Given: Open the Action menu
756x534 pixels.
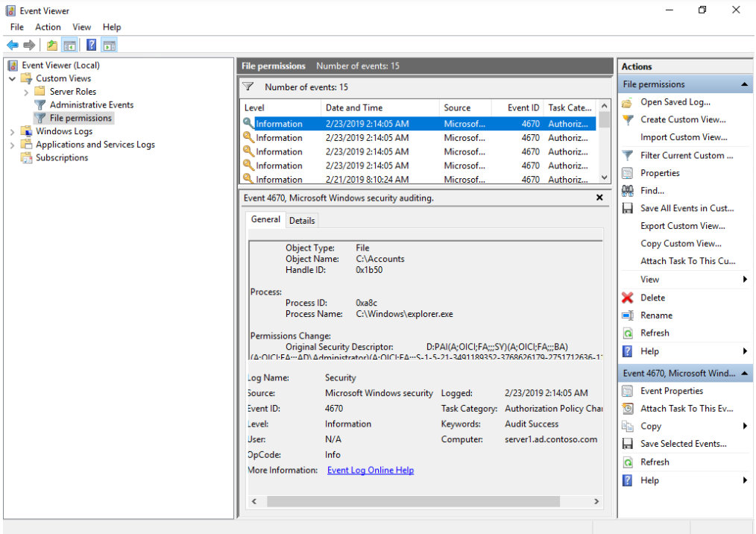Looking at the screenshot, I should [x=48, y=27].
